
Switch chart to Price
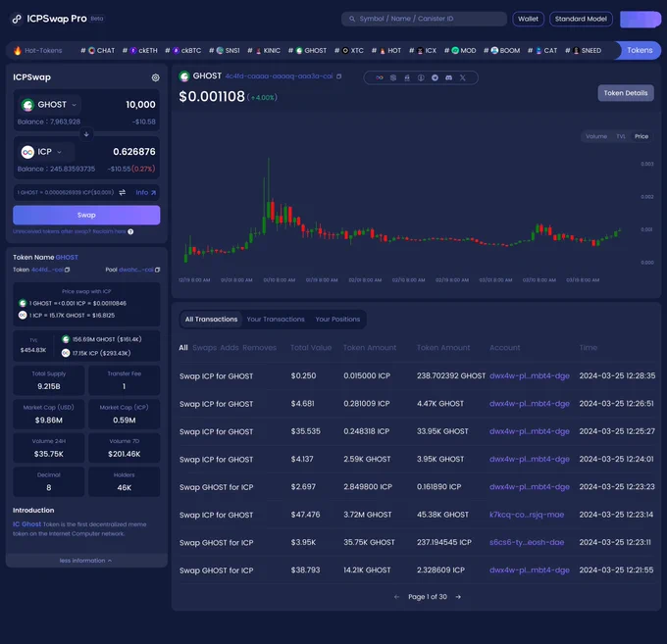point(641,136)
